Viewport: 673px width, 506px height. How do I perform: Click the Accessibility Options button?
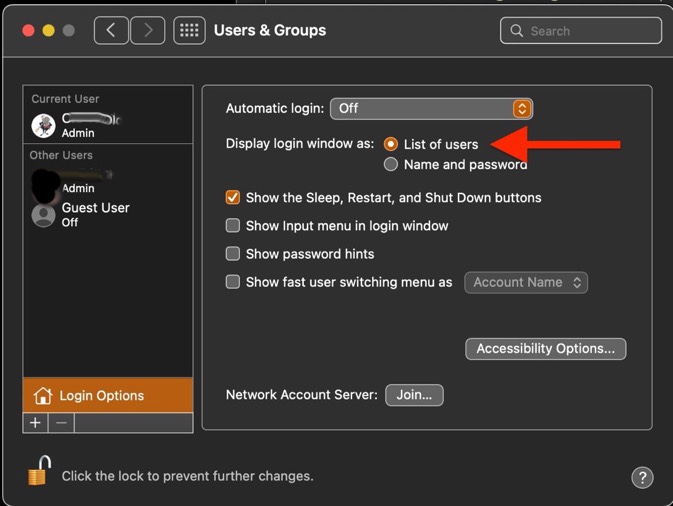pyautogui.click(x=545, y=348)
